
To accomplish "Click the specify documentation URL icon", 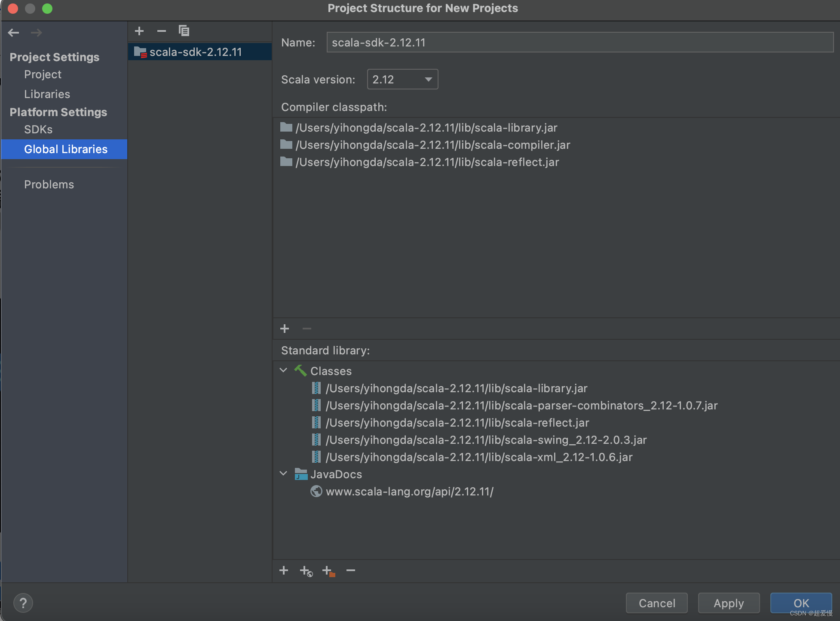I will [306, 571].
